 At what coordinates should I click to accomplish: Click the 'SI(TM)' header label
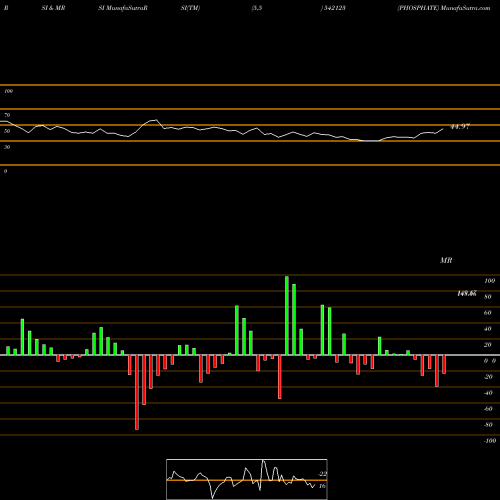click(x=190, y=8)
